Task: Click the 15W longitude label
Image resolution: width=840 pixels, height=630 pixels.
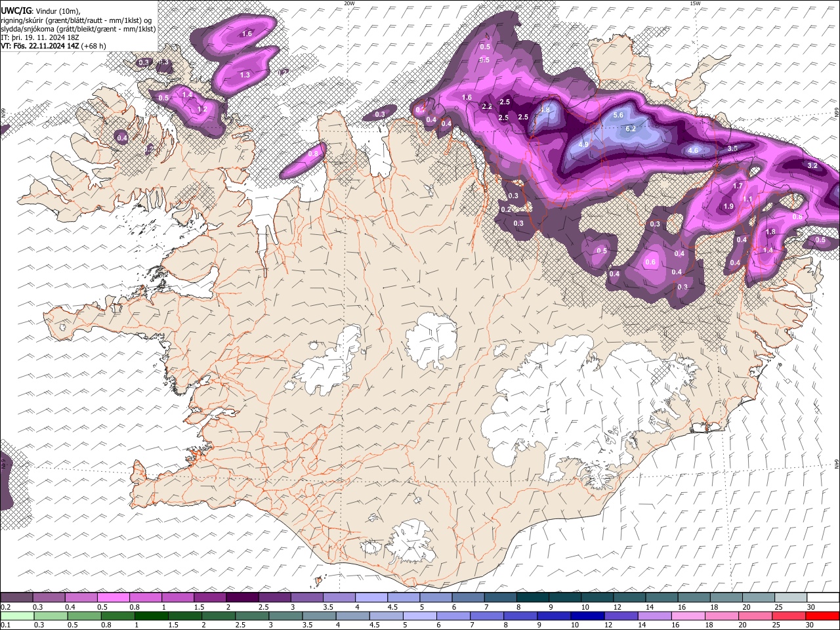Action: (695, 3)
